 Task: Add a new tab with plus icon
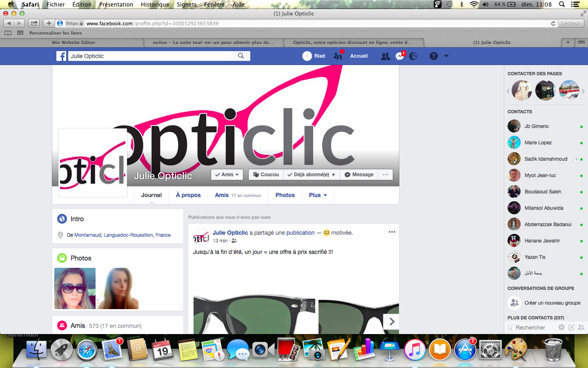click(x=568, y=43)
